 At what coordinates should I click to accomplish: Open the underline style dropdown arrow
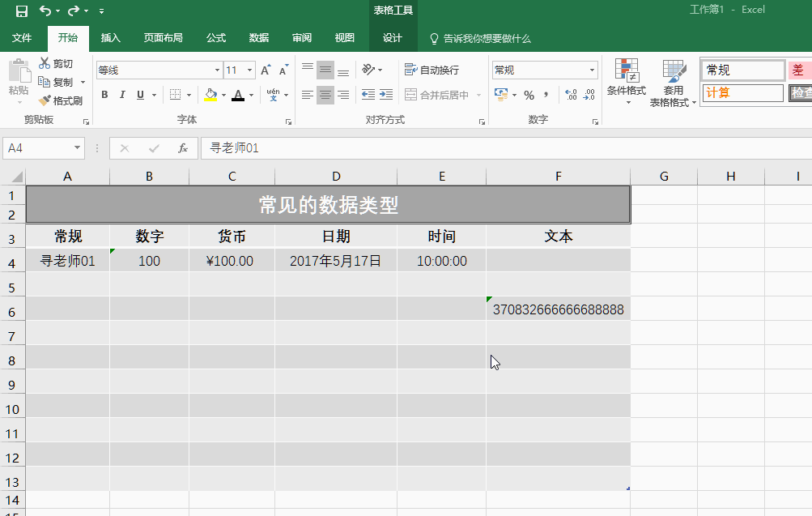coord(154,95)
